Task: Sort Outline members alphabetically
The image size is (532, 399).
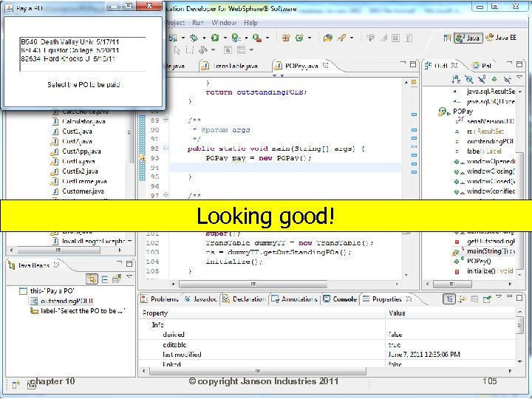Action: (x=456, y=79)
